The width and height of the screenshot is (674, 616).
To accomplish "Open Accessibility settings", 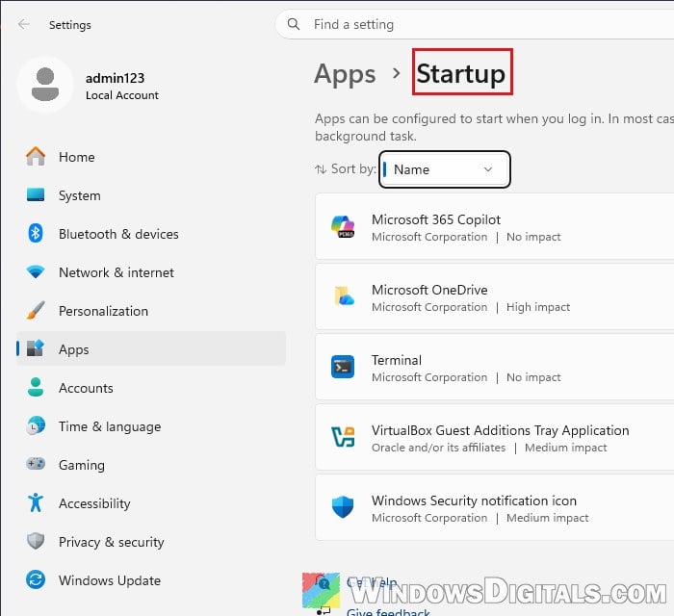I will 151,503.
